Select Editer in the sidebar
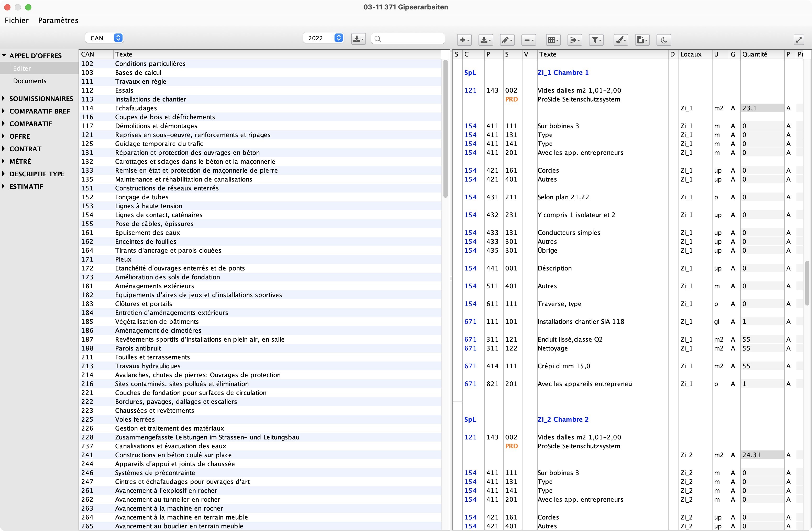Viewport: 812px width, 531px height. pos(39,68)
